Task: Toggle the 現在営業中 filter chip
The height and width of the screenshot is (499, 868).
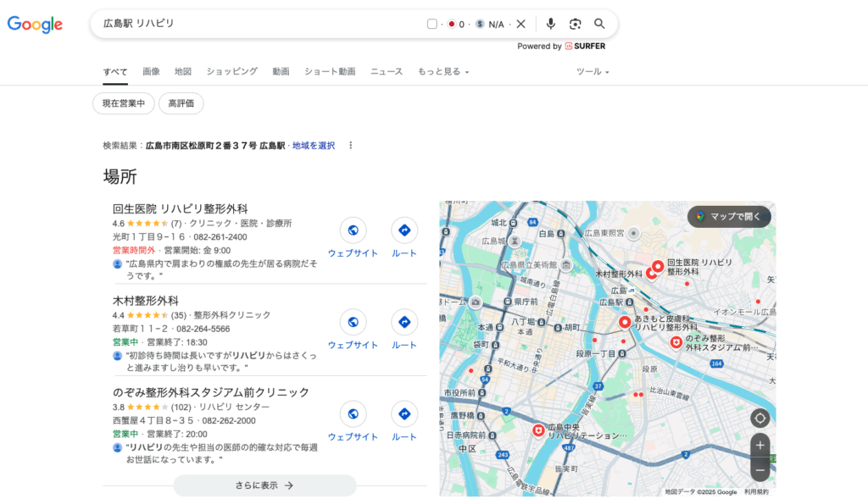Action: pyautogui.click(x=124, y=103)
